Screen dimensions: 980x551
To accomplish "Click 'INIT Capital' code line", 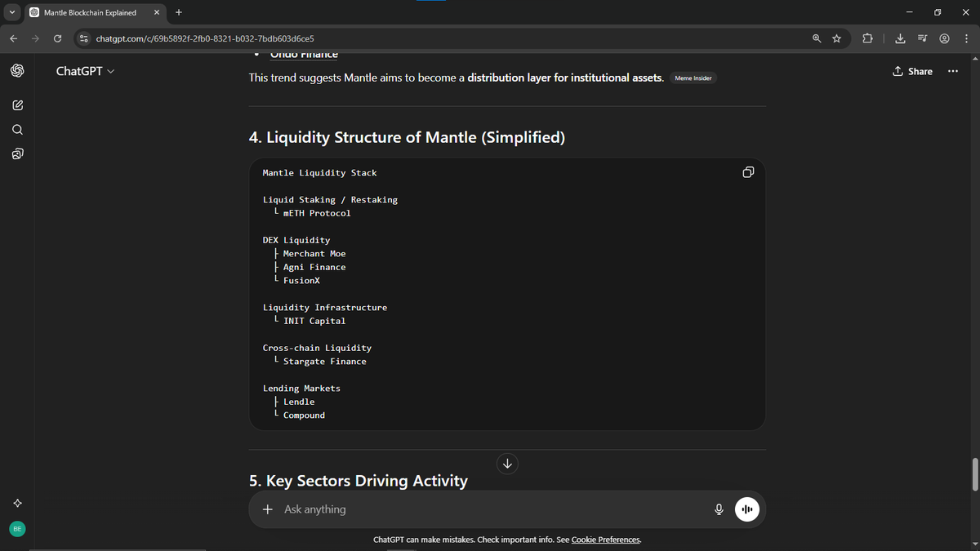I will click(314, 321).
